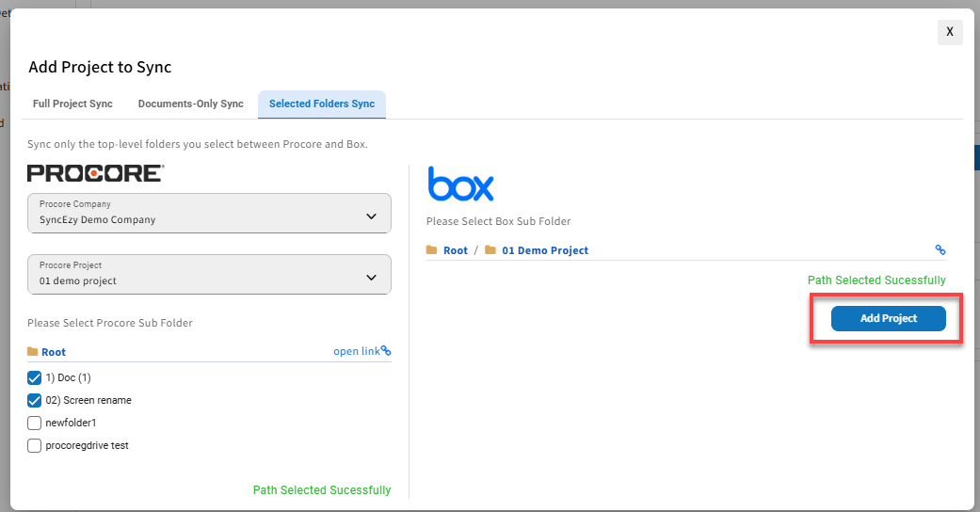980x512 pixels.
Task: Click 'Please Select Box Sub Folder' text
Action: point(498,221)
